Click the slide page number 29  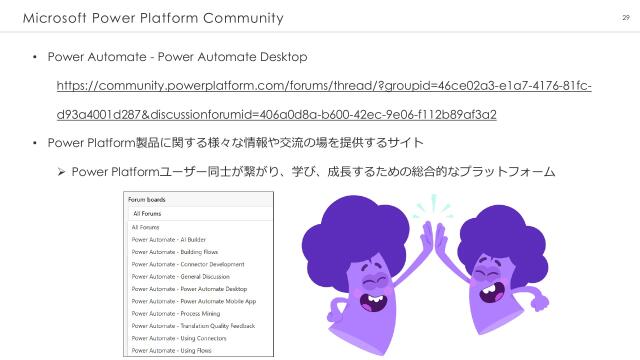click(626, 18)
